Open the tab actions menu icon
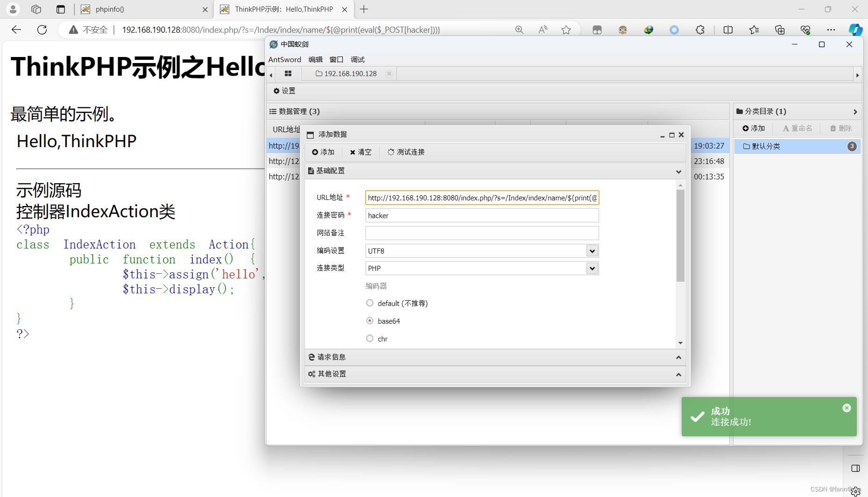Viewport: 868px width, 497px height. pos(61,9)
